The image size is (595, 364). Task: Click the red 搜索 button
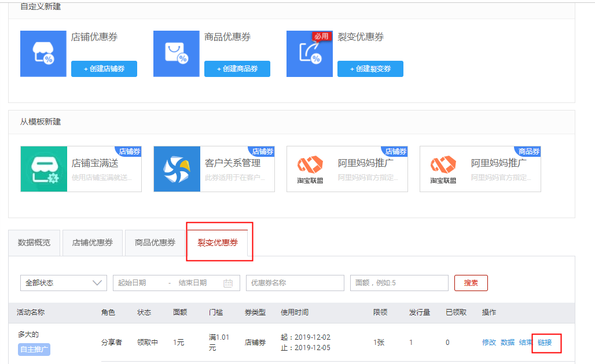coord(471,283)
